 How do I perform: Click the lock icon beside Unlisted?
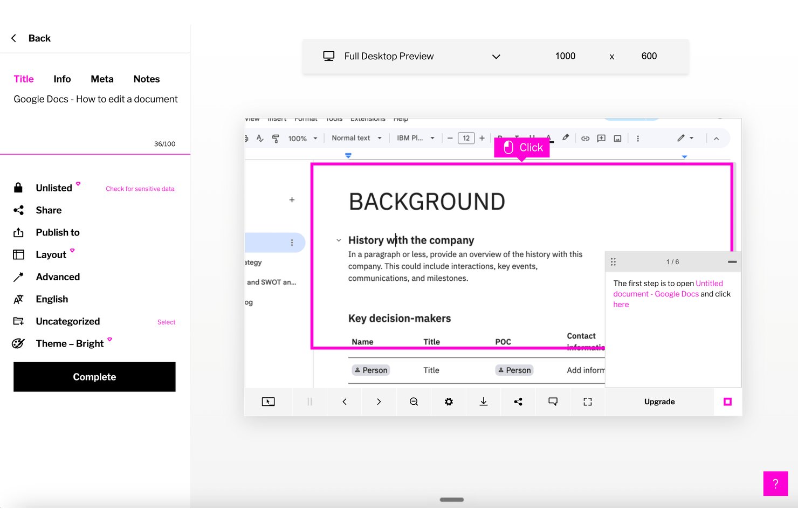18,188
